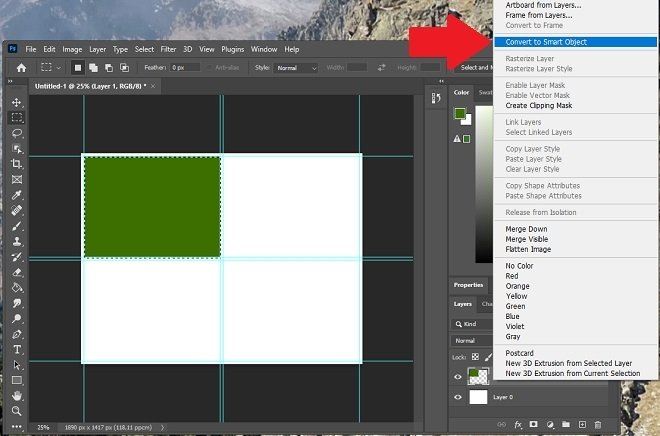Toggle Lock transparent pixels
Viewport: 660px width, 436px height.
point(475,357)
